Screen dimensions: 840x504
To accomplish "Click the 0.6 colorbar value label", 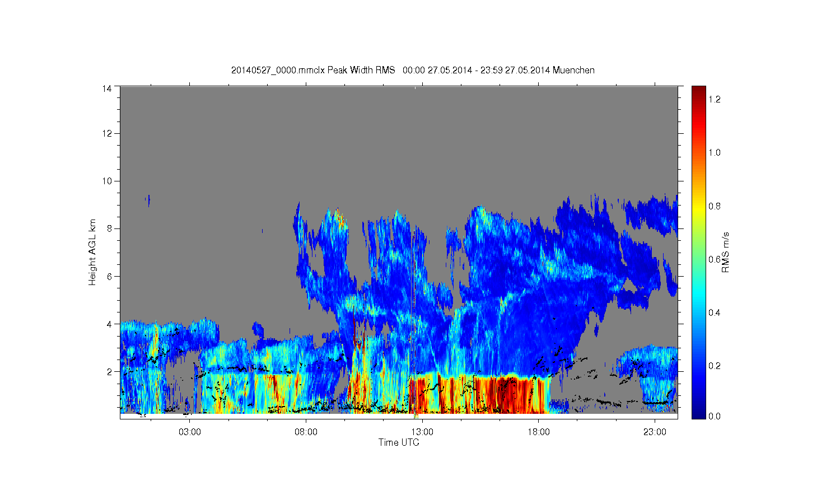I will click(x=715, y=259).
